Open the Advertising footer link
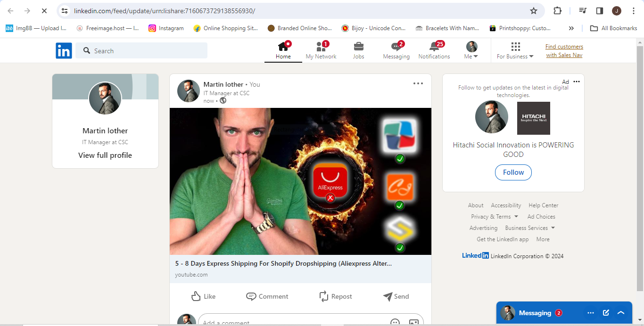Screen dimensions: 644x326 coord(483,228)
